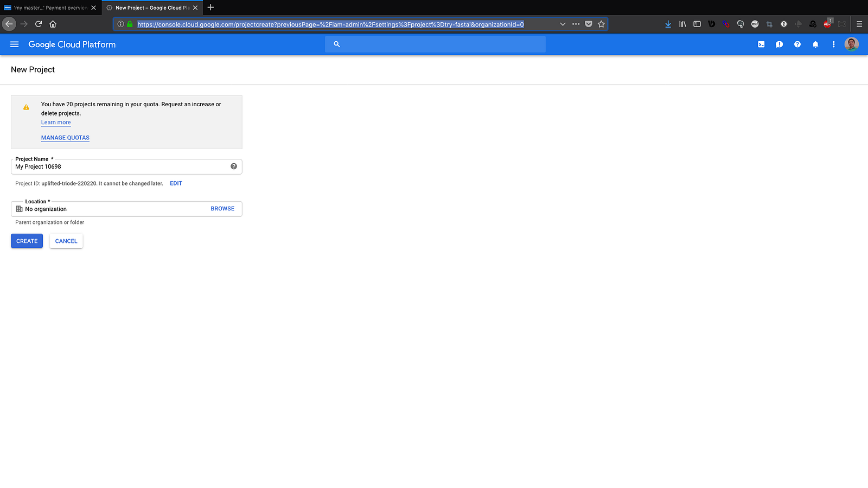Open the Learn more link

click(56, 123)
